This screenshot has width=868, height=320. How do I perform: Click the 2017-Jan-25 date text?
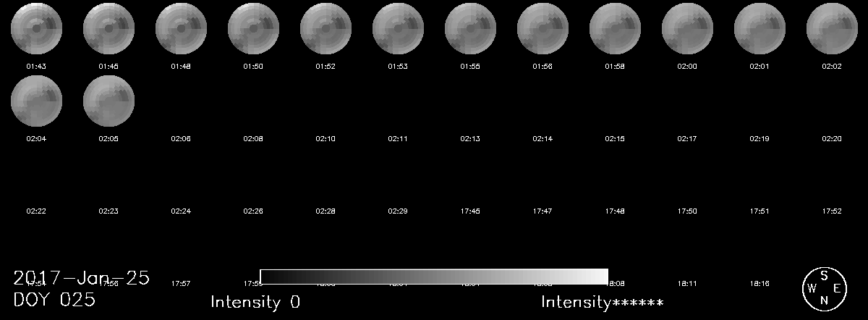[81, 277]
